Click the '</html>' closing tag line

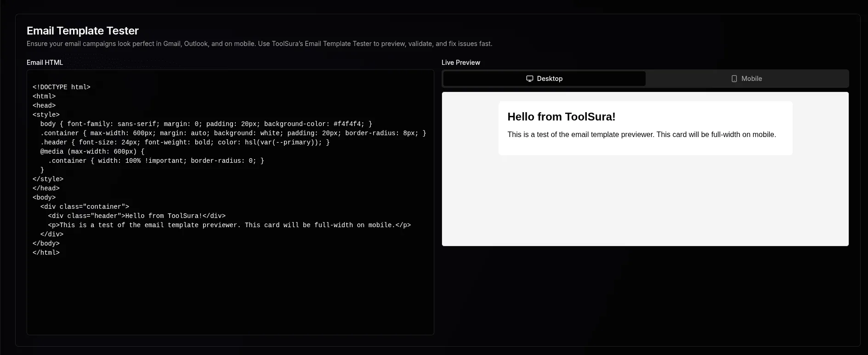pos(46,252)
